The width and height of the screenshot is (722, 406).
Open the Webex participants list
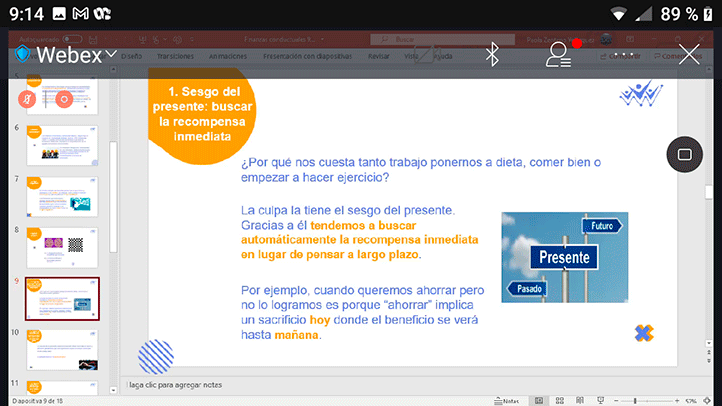click(x=558, y=55)
